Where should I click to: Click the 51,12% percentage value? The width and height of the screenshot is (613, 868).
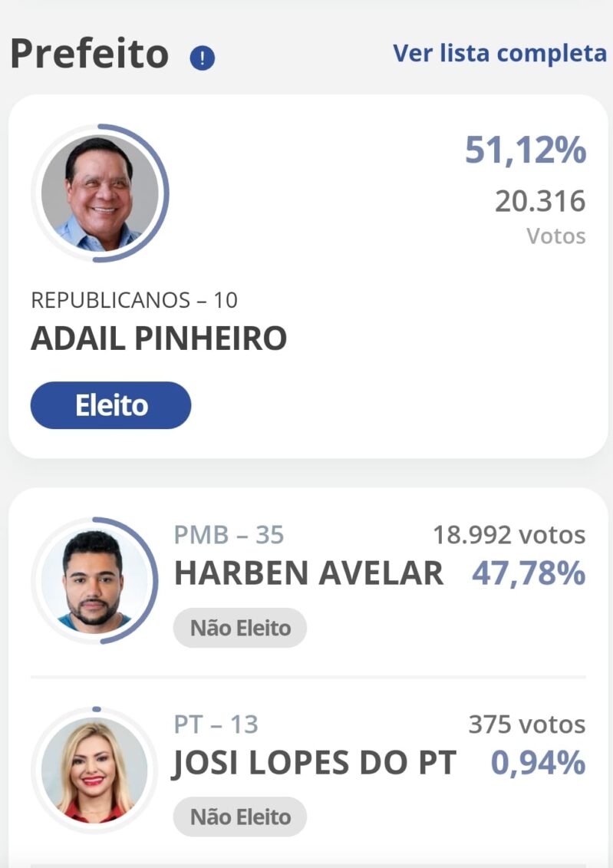pos(526,150)
